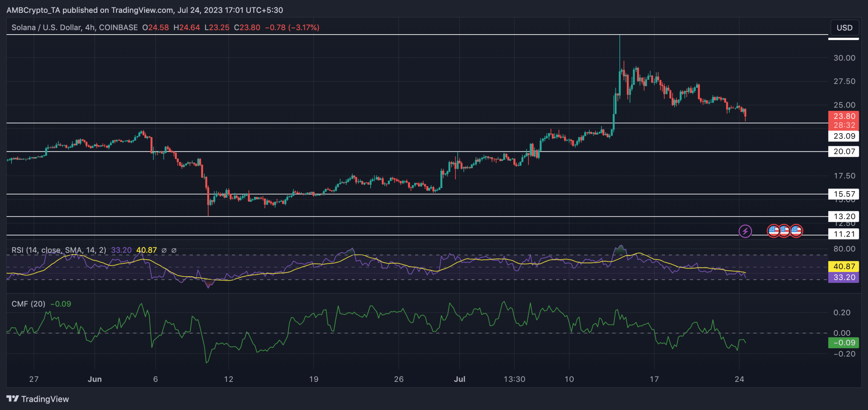
Task: Click the 24 date on time axis
Action: pos(739,379)
